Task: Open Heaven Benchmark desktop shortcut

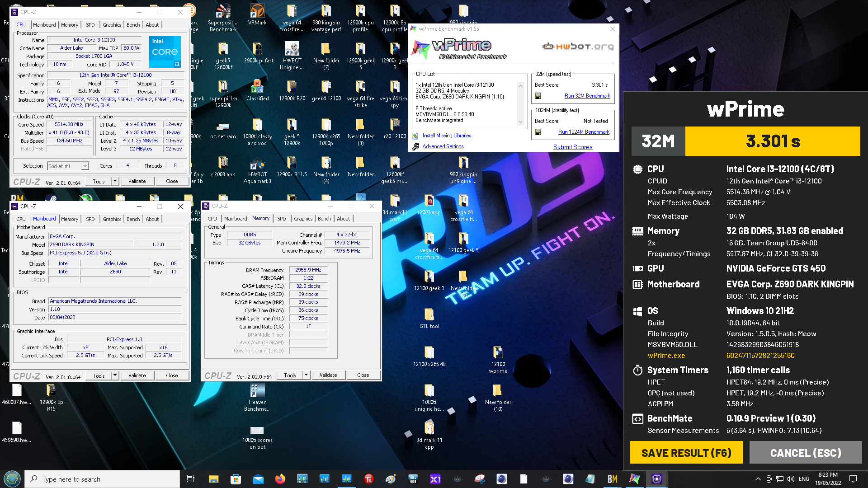Action: [257, 398]
